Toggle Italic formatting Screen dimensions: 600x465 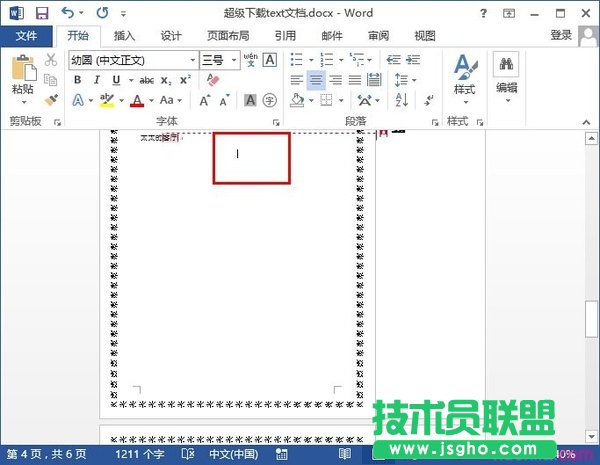[97, 80]
